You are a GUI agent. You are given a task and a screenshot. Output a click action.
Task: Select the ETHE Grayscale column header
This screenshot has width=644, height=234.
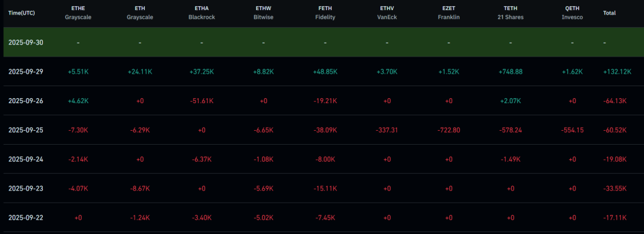pos(78,13)
